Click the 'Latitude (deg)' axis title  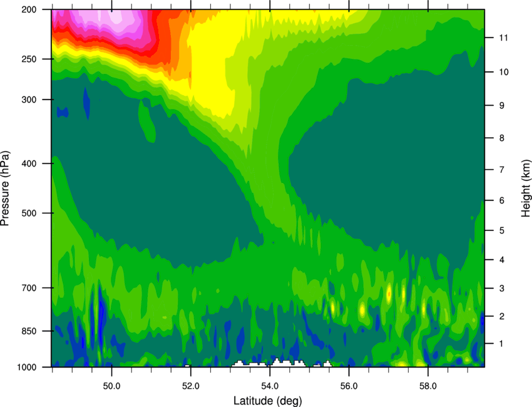268,401
